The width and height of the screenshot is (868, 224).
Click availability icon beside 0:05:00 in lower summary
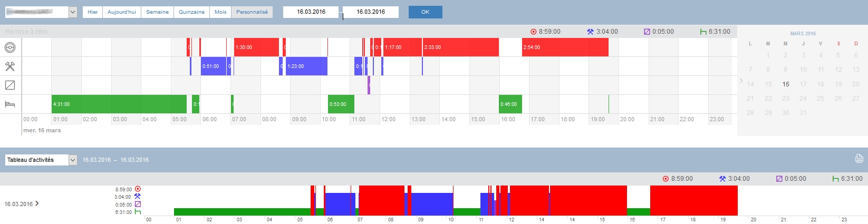pos(779,179)
